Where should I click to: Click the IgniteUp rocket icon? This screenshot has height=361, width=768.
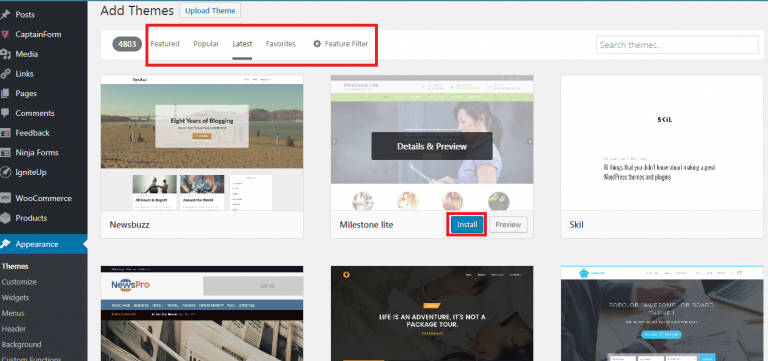point(5,172)
